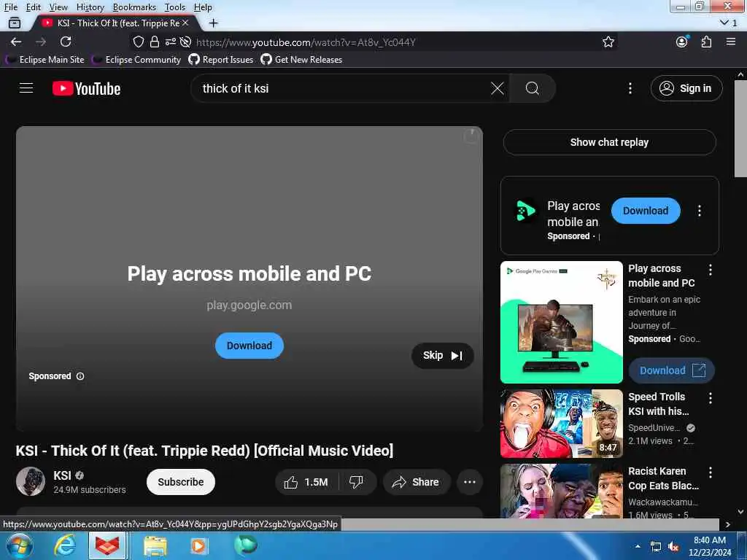The width and height of the screenshot is (747, 560).
Task: Click the Sponsored info icon in player
Action: [x=80, y=376]
